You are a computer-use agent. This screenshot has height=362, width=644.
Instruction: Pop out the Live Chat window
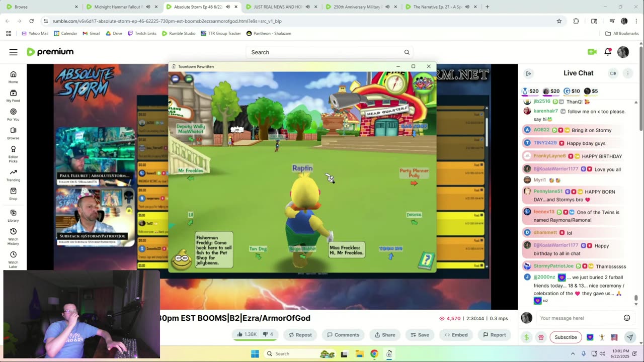[x=613, y=73]
